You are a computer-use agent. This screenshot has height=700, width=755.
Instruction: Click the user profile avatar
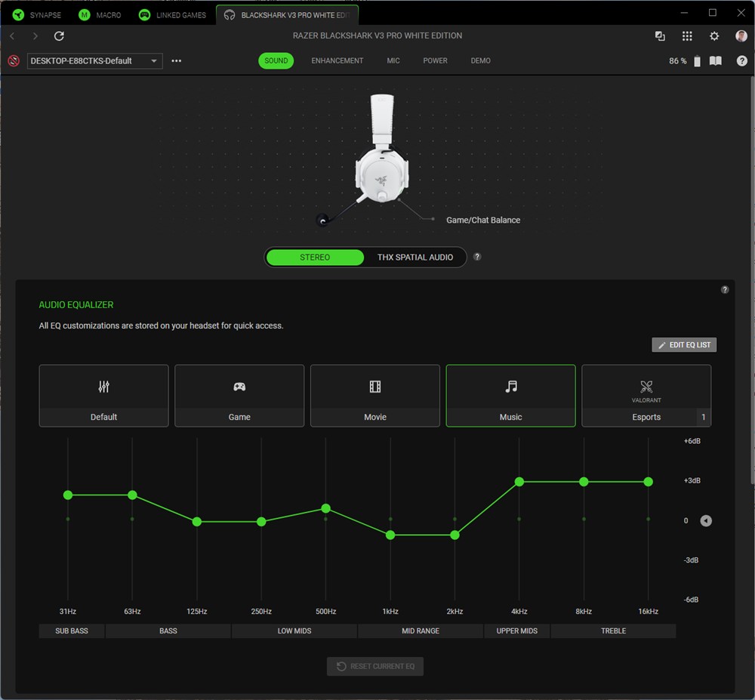(x=741, y=36)
